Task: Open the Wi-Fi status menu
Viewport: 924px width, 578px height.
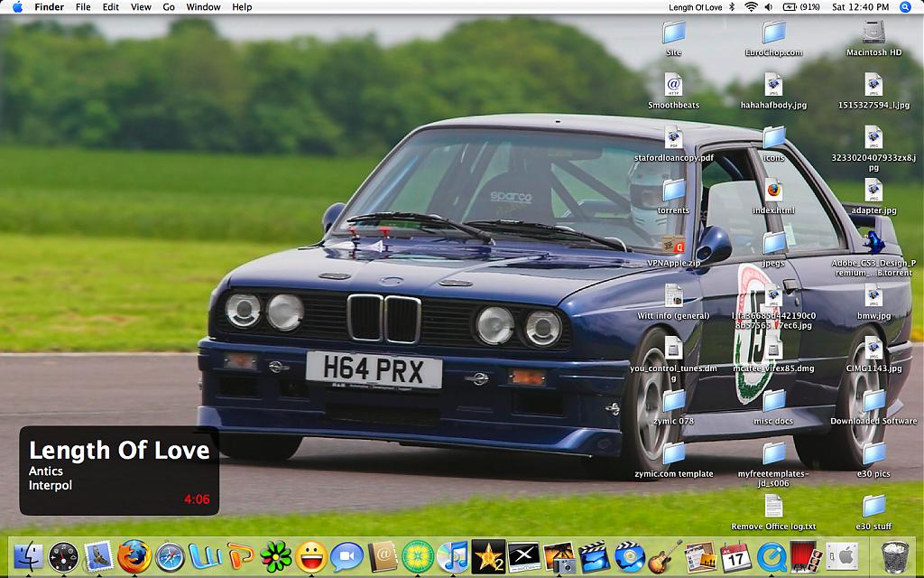Action: pyautogui.click(x=751, y=7)
